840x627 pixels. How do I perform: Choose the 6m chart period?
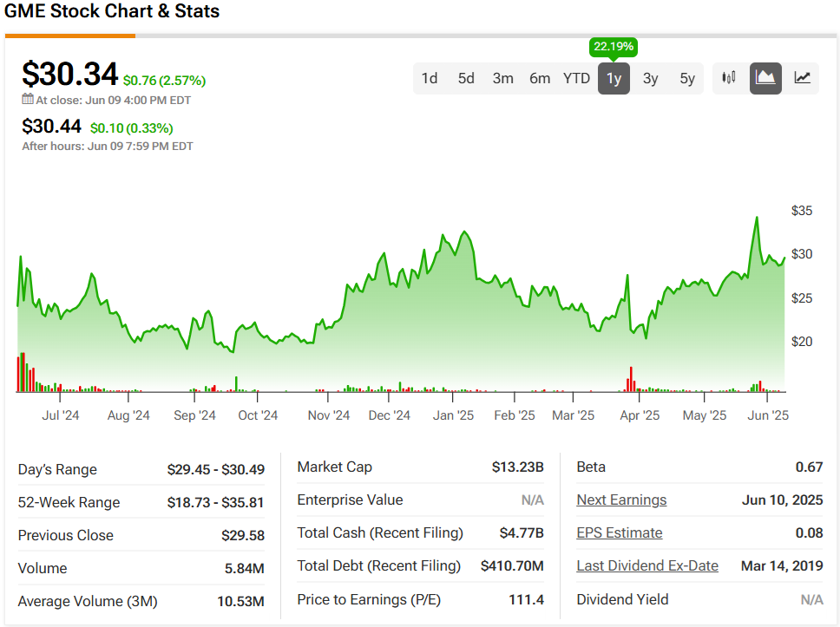point(540,78)
